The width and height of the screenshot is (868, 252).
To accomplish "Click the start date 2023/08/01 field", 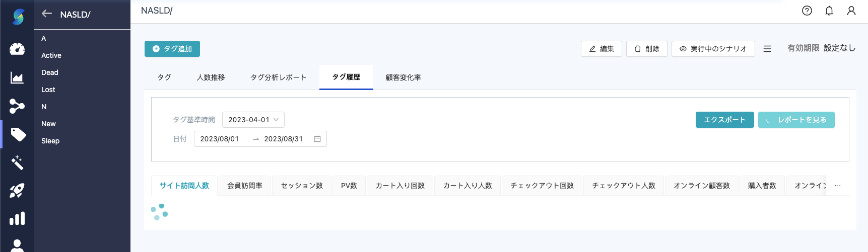I will pos(220,139).
